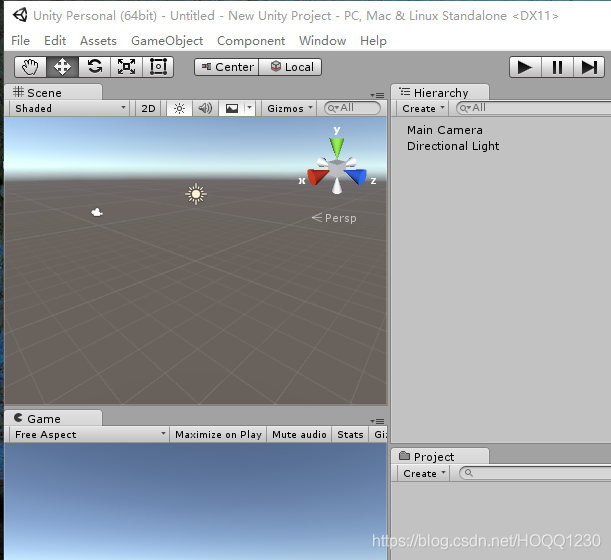The width and height of the screenshot is (611, 560).
Task: Toggle Maximize on Play
Action: pyautogui.click(x=218, y=435)
